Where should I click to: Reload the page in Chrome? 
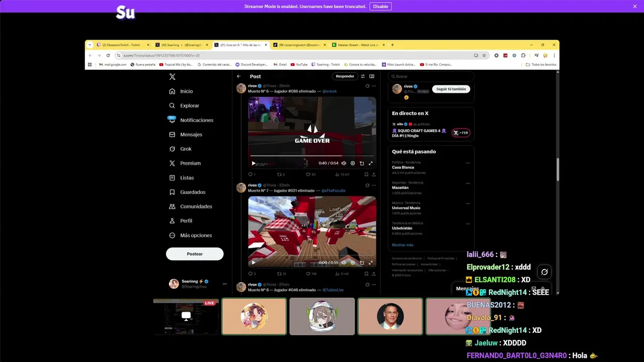[x=108, y=55]
